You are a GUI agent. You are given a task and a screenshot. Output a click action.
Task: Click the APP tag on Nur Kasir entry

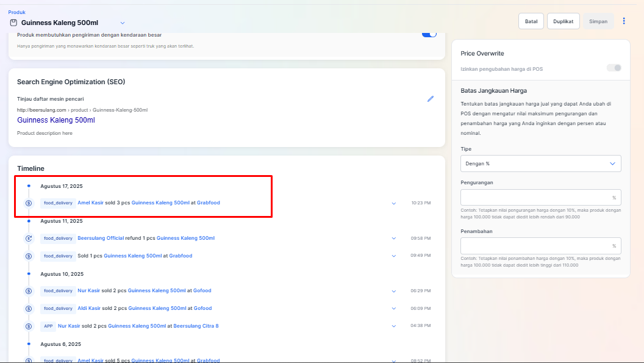tap(48, 326)
